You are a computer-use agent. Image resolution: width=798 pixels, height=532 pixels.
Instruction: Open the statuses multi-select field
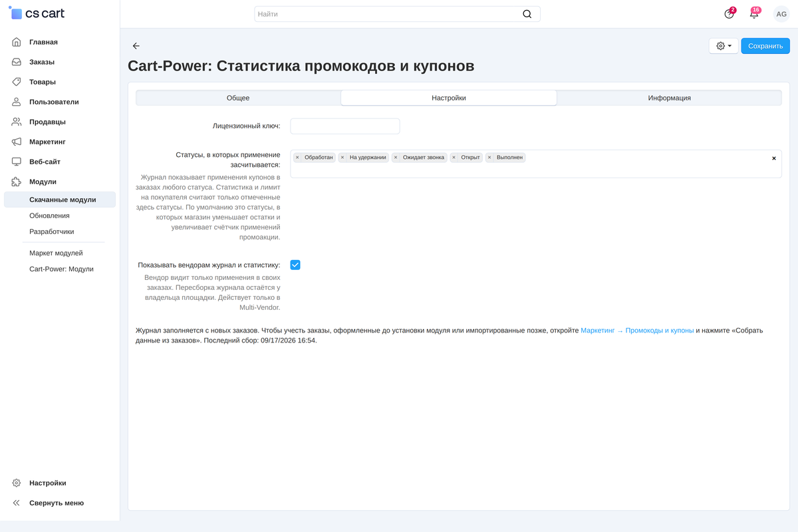coord(535,164)
